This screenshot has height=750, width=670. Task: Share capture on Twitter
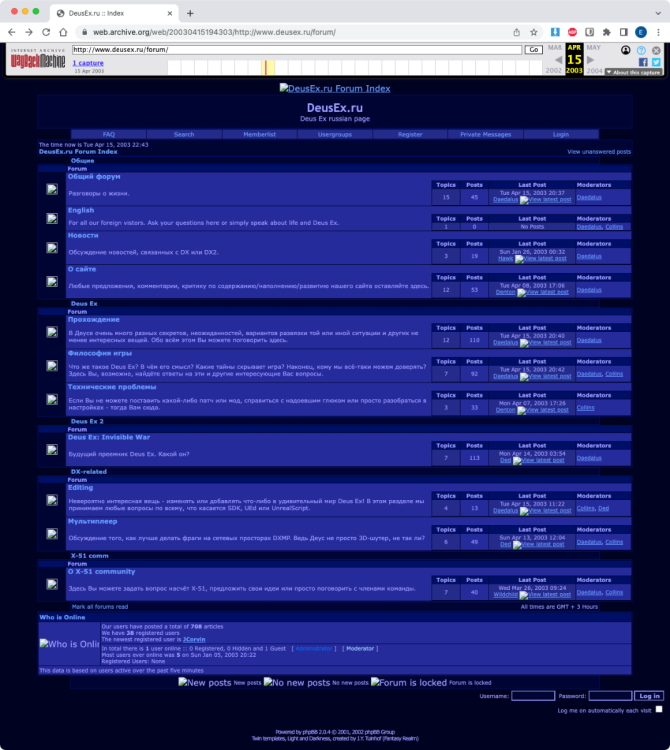pos(656,62)
